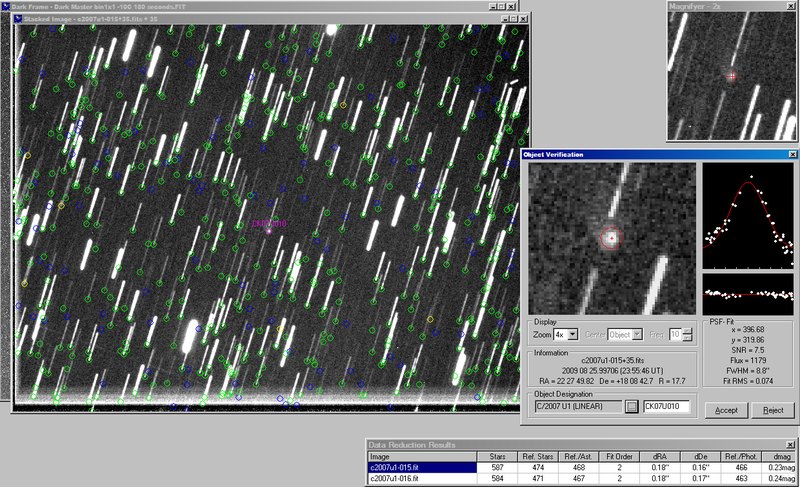The image size is (800, 487).
Task: Maximize the Stacked Image window
Action: 514,19
